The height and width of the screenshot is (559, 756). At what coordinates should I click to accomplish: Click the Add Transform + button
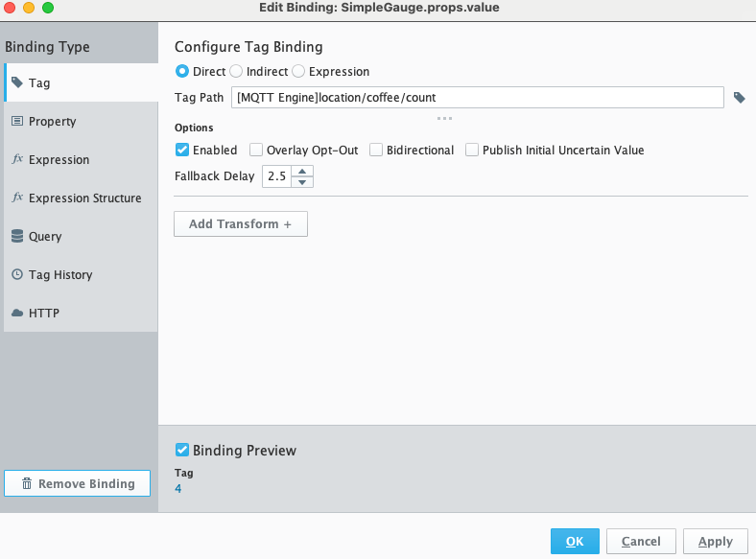pos(241,224)
